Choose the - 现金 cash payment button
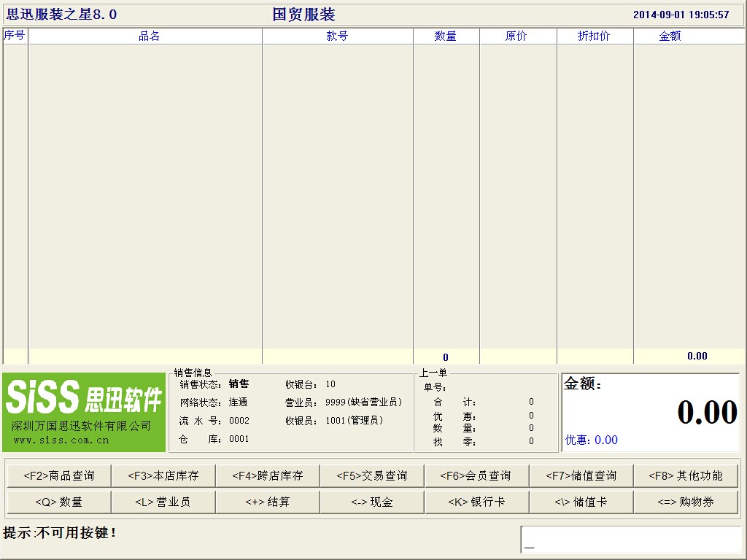Screen dimensions: 747x560 click(x=372, y=502)
